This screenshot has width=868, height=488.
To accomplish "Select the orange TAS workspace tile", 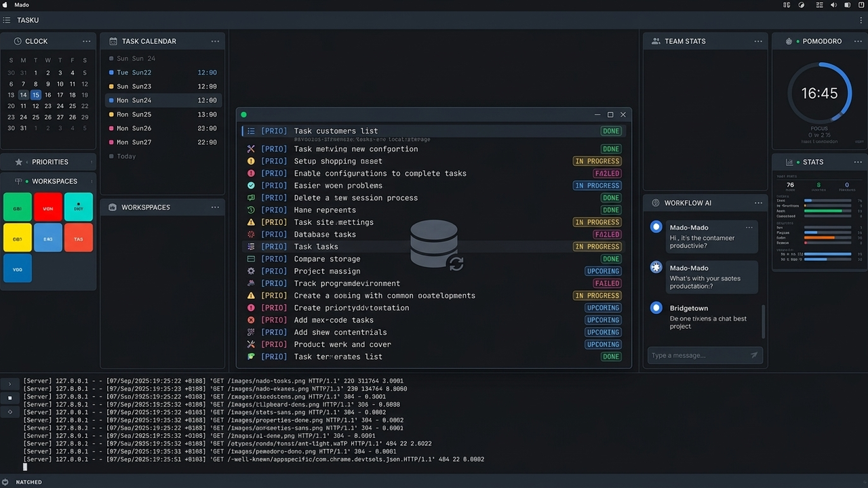I will [x=79, y=238].
